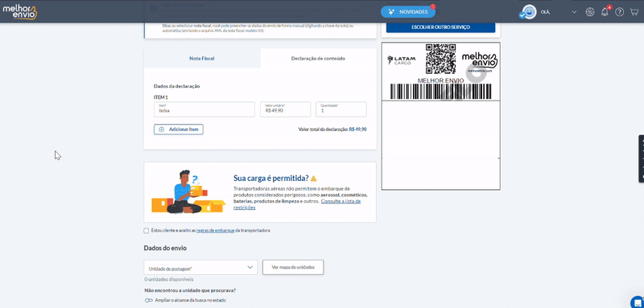Screen dimensions: 644x308
Task: Click the QR code on the shipping label
Action: (x=440, y=59)
